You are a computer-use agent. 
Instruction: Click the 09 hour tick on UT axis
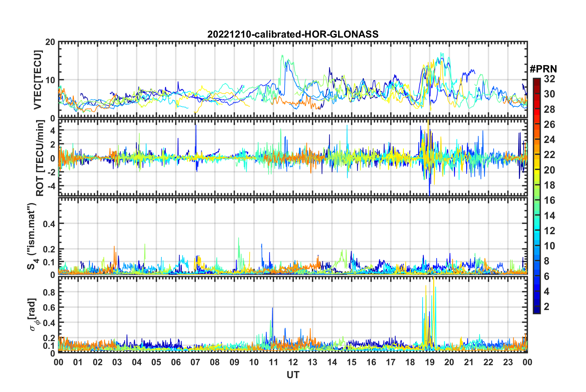click(234, 362)
